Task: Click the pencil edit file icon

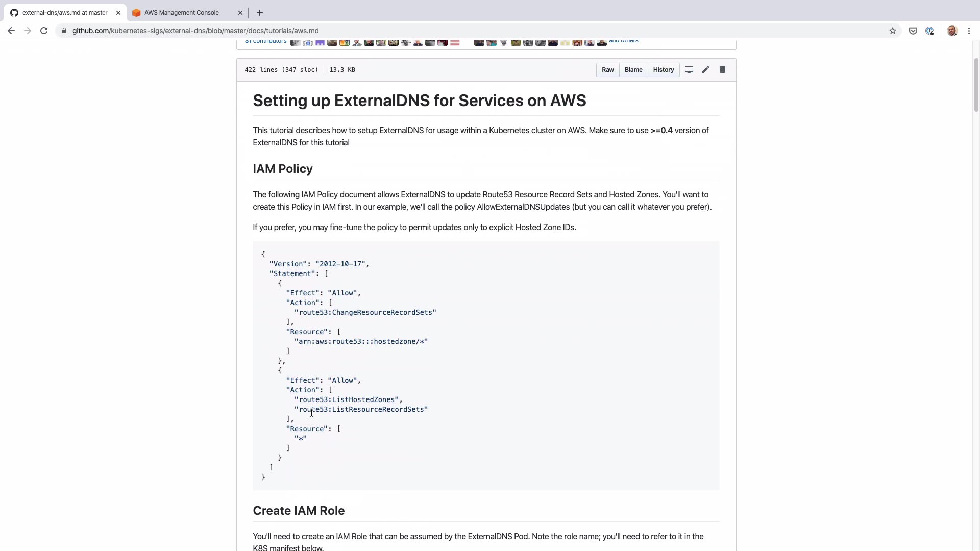Action: point(705,70)
